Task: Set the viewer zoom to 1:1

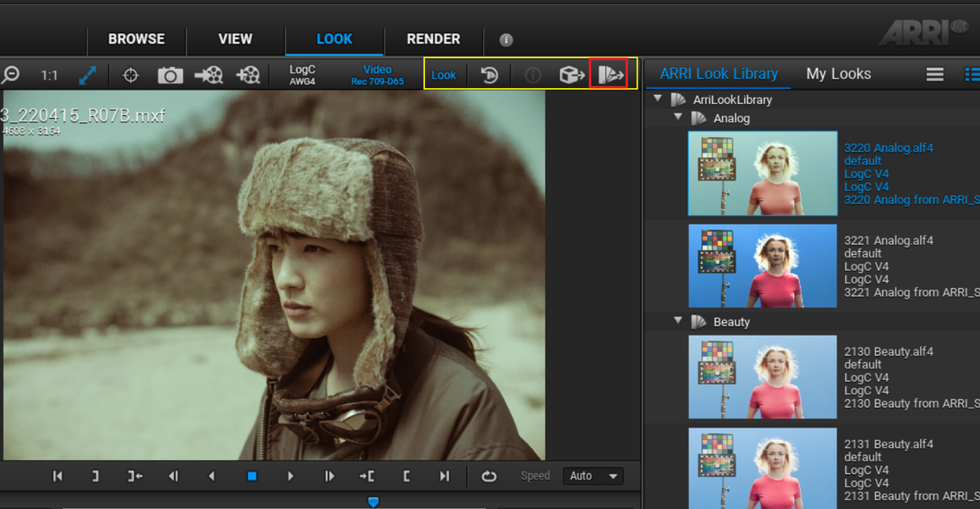Action: [x=50, y=75]
